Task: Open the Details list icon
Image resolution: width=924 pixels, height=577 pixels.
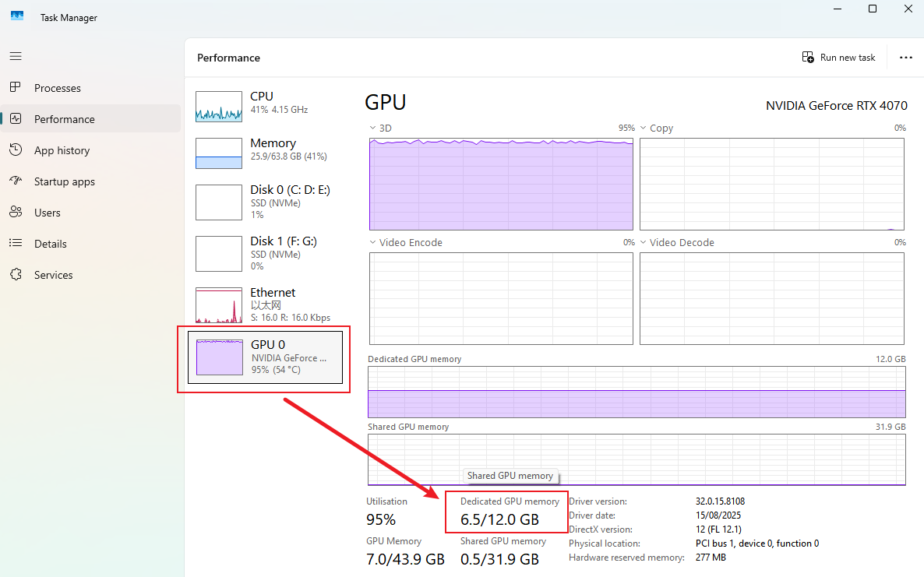Action: pos(16,244)
